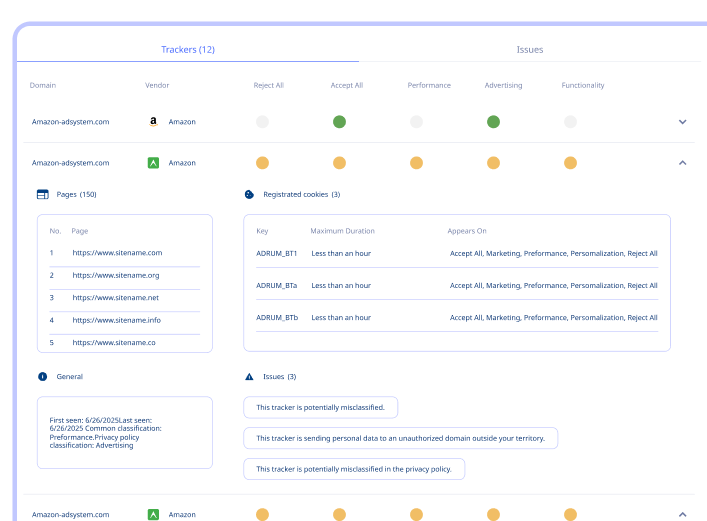The width and height of the screenshot is (707, 521).
Task: Toggle first row green Advertising indicator
Action: (x=493, y=122)
